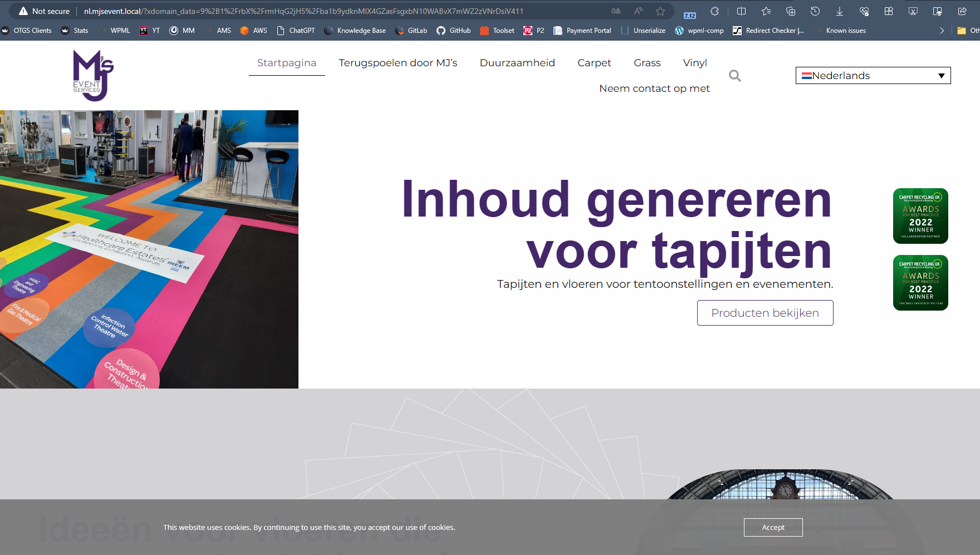
Task: Open the Downloads icon
Action: coord(840,11)
